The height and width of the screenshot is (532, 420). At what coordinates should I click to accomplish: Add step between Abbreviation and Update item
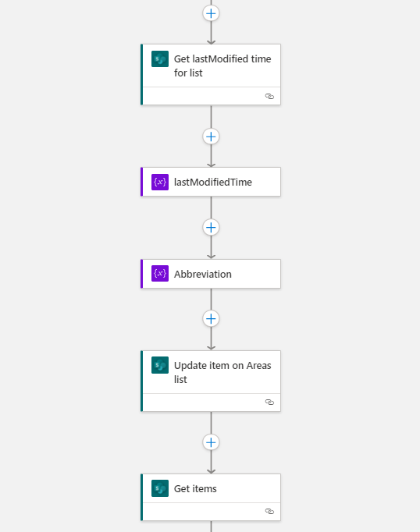click(x=211, y=318)
